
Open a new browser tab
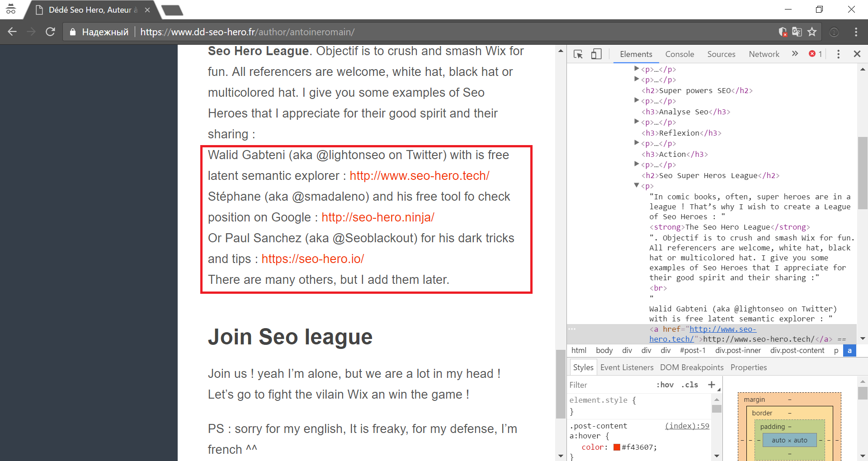point(172,10)
